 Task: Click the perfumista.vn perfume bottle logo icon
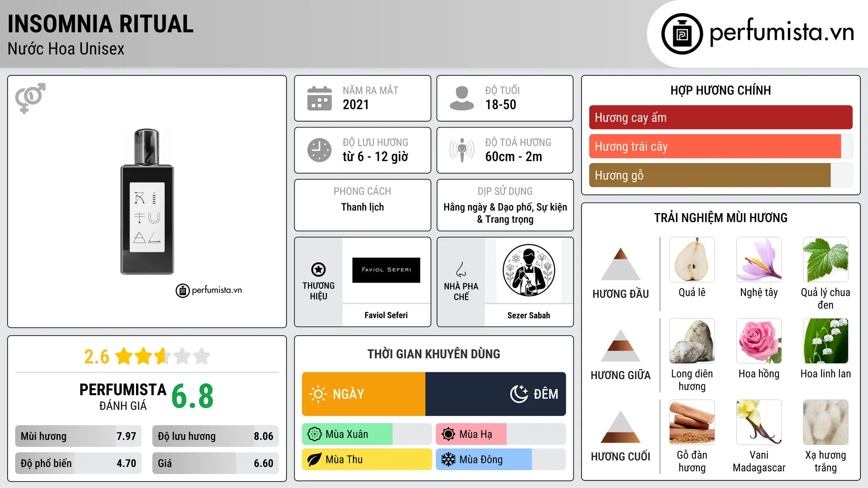coord(682,34)
